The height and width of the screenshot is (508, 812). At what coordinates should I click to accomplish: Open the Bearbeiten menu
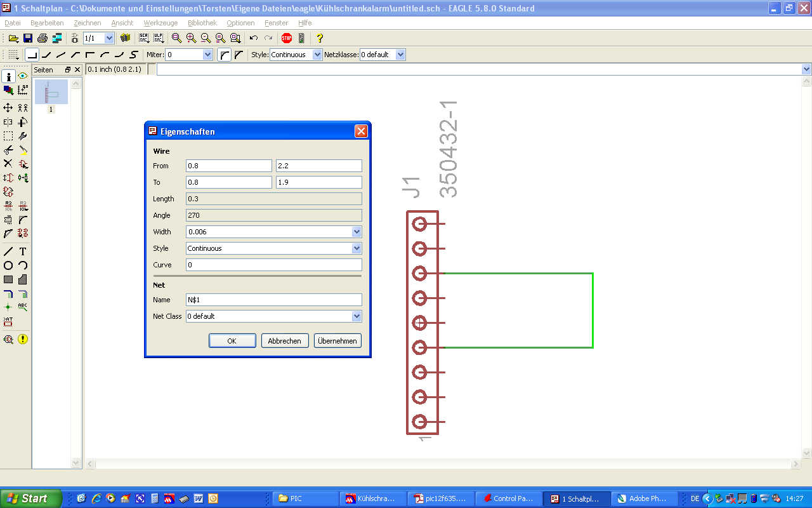(x=47, y=23)
